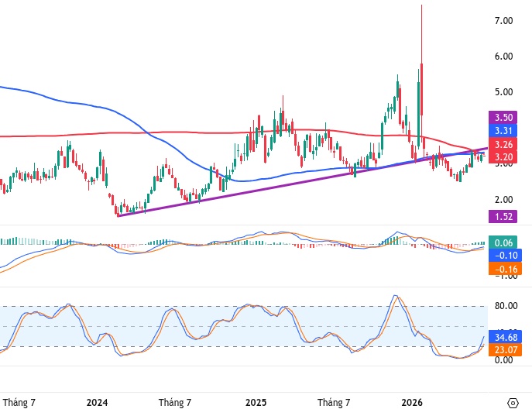Select the blue -0.10 MACD label

pos(505,256)
